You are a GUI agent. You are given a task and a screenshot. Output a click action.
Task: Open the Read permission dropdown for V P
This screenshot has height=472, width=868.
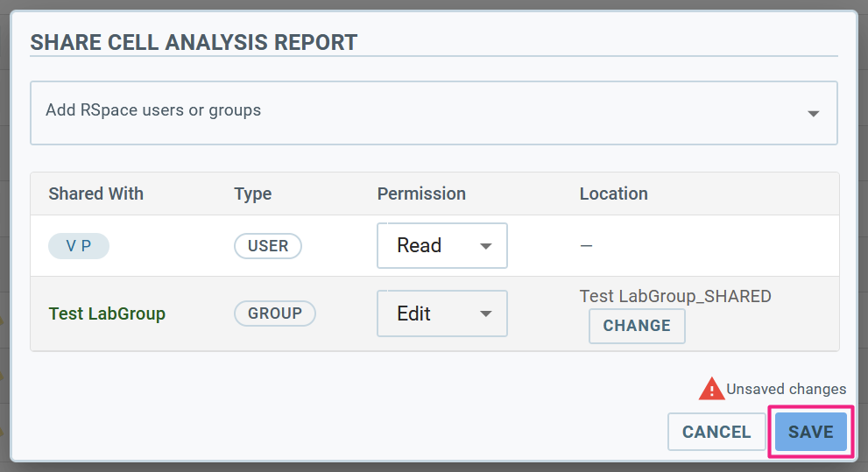pyautogui.click(x=442, y=246)
